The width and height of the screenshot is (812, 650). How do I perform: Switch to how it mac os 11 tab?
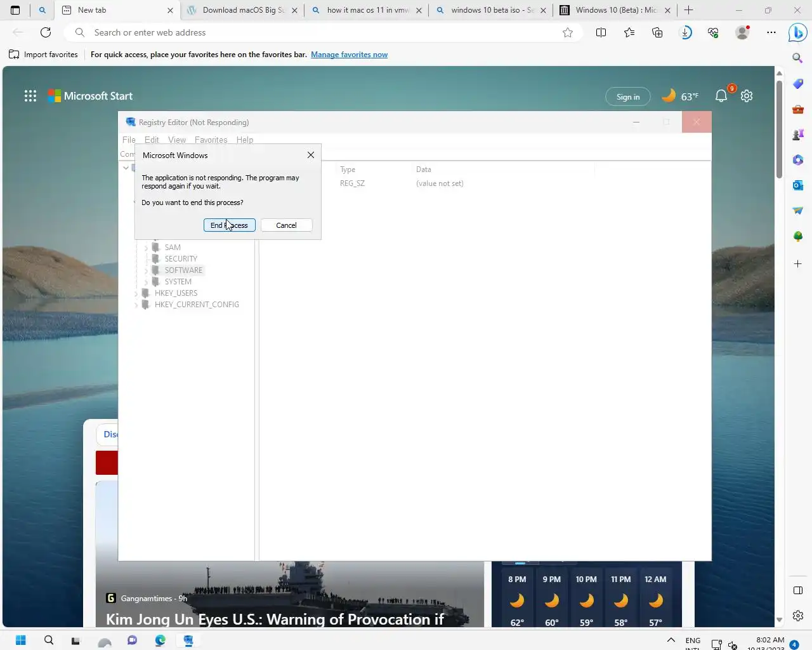click(x=366, y=10)
